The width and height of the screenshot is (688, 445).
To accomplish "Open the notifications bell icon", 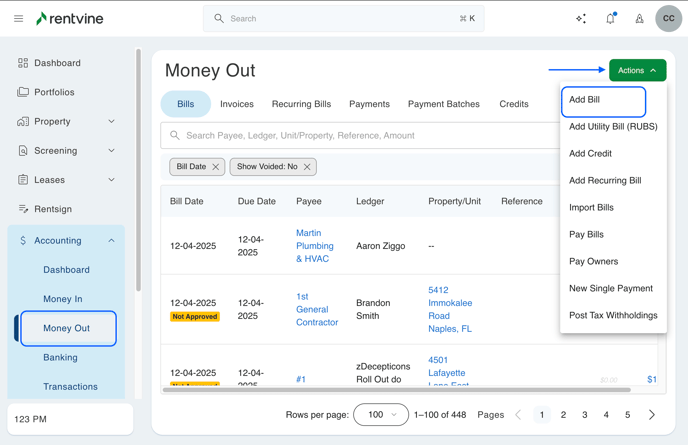I will pyautogui.click(x=610, y=19).
